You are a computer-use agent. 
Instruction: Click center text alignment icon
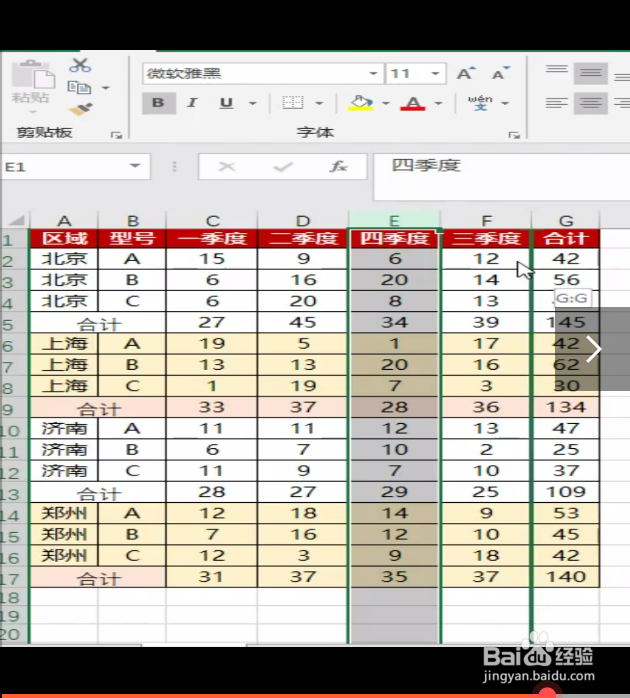[x=590, y=103]
